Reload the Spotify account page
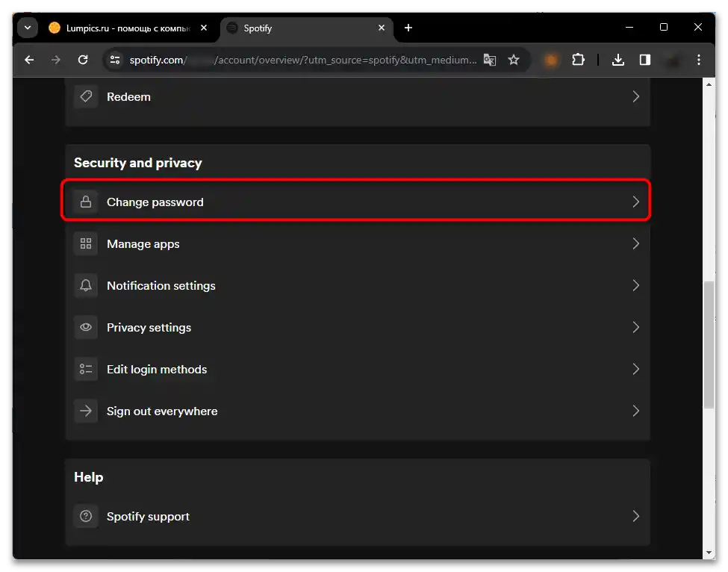Image resolution: width=728 pixels, height=572 pixels. click(83, 60)
